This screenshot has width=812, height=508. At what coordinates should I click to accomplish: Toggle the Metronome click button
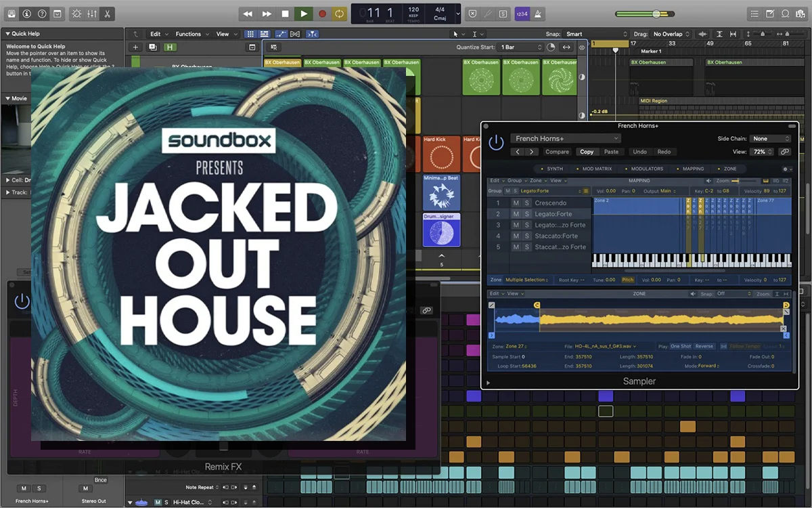(x=537, y=14)
